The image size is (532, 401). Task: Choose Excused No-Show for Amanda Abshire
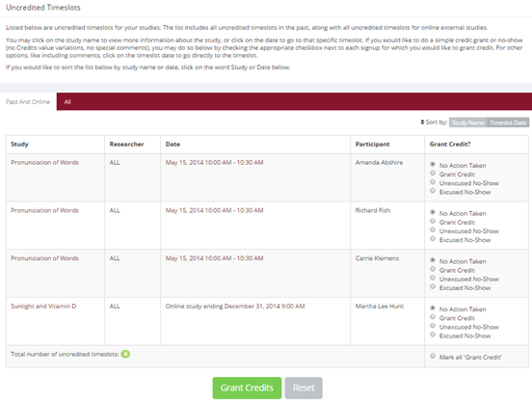433,191
